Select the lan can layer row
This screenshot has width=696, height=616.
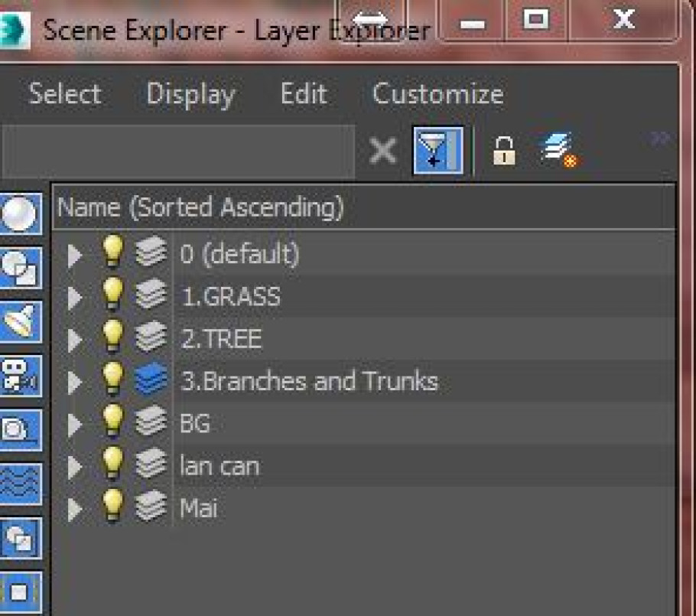[x=220, y=466]
